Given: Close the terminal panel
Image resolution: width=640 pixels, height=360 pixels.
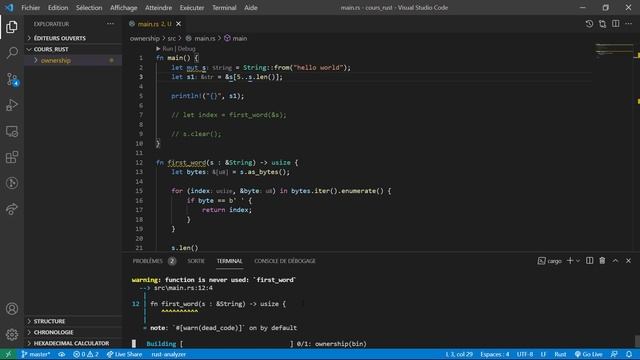Looking at the screenshot, I should pyautogui.click(x=629, y=261).
